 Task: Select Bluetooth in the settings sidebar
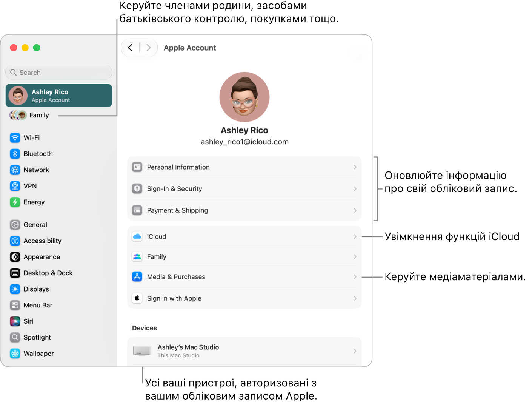tap(59, 154)
